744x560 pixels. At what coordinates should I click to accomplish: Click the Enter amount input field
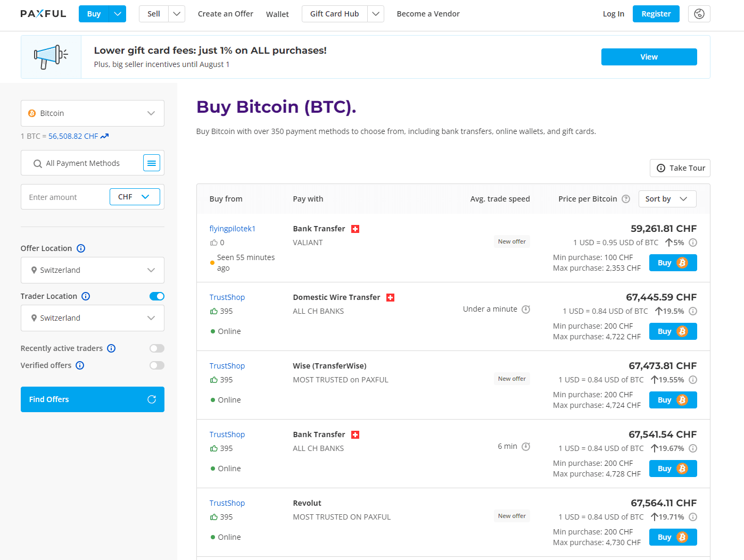tap(65, 197)
